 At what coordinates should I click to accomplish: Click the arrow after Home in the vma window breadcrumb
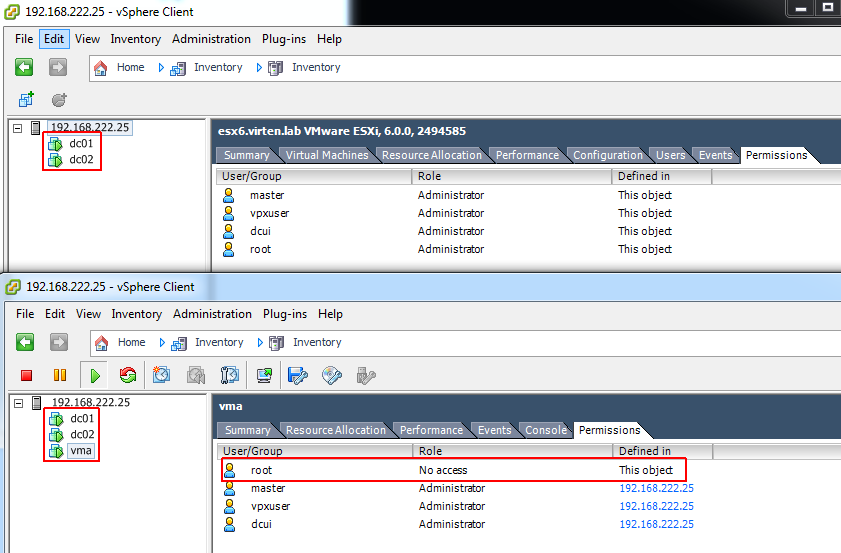point(162,343)
